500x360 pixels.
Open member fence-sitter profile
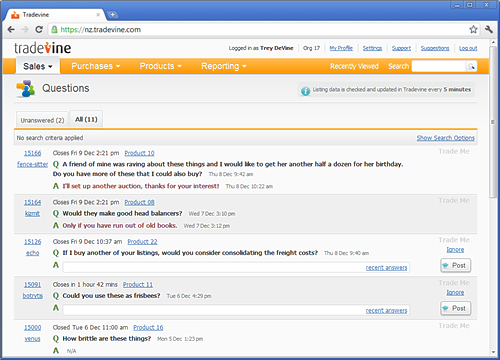[x=32, y=164]
